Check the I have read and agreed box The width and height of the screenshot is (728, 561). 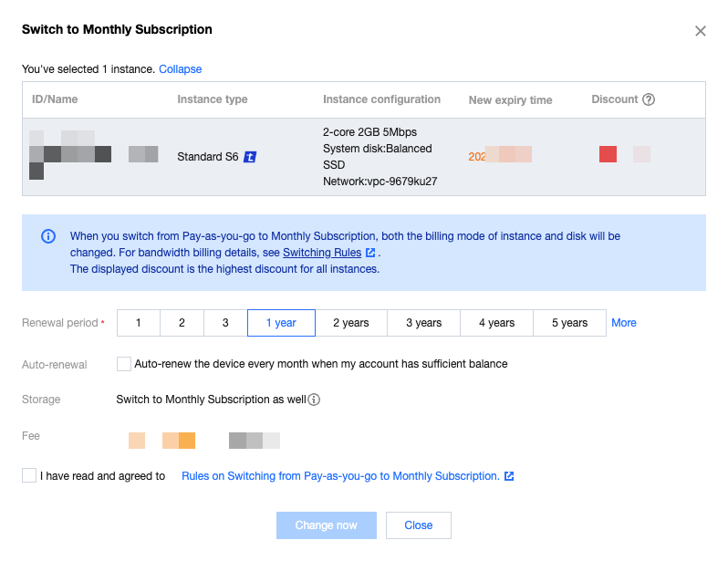29,475
